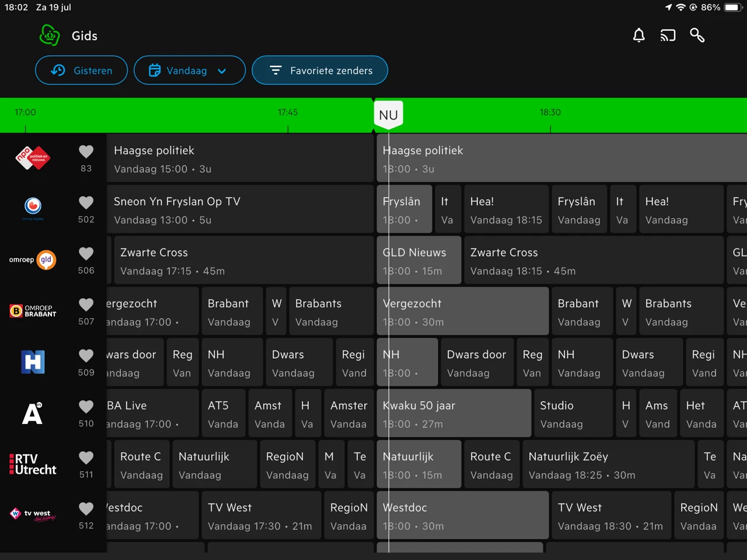Jump to the NU time marker
747x560 pixels.
(388, 115)
